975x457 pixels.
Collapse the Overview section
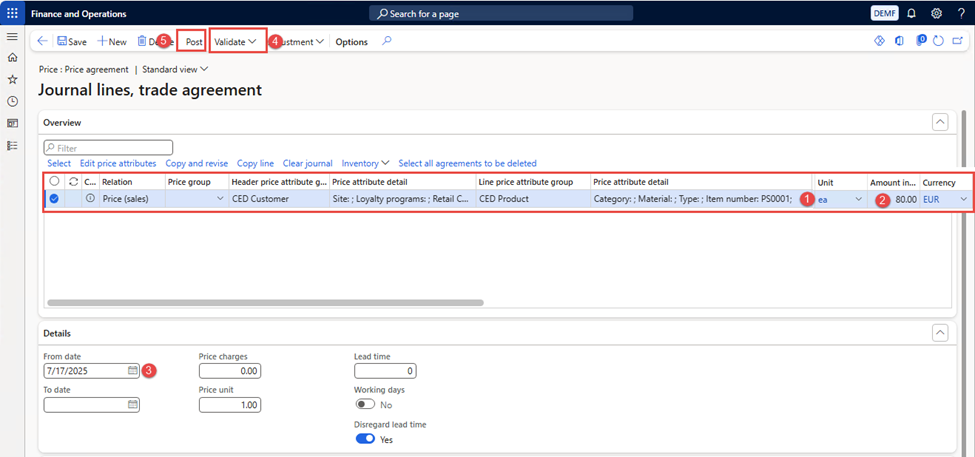(x=940, y=122)
